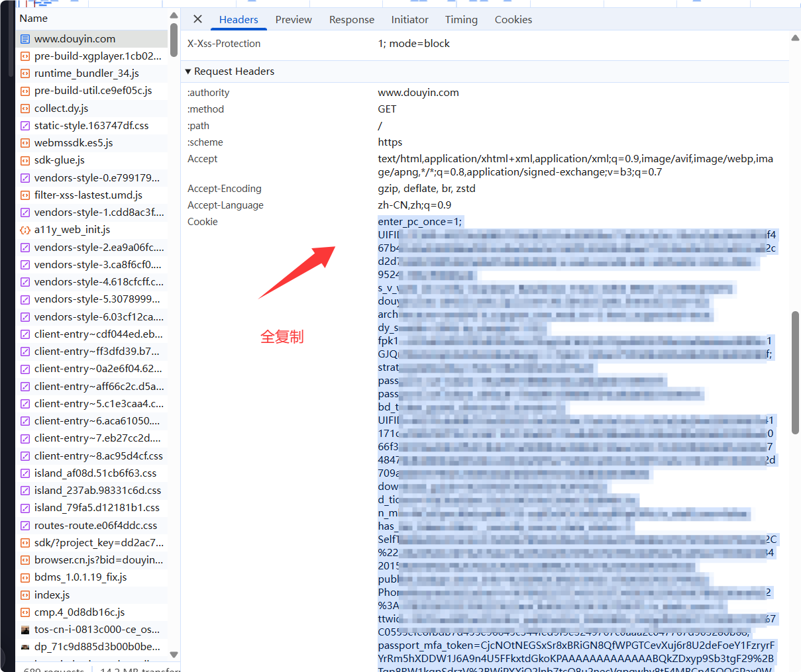Screen dimensions: 801x672
Task: Click the stylesheet icon beside routes-route.e06f4ddc.css
Action: [25, 526]
